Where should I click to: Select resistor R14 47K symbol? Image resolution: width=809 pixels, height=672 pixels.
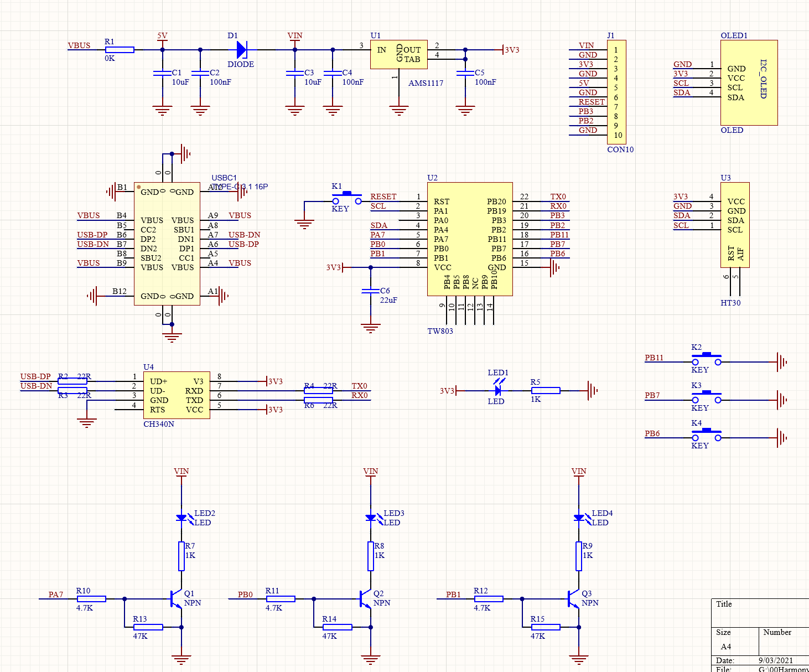pos(338,627)
